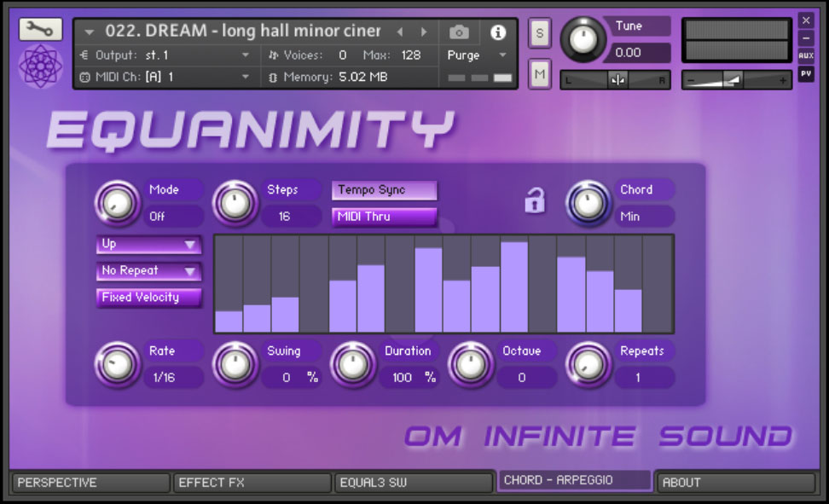The height and width of the screenshot is (504, 829).
Task: Click the Repeats value 1
Action: click(644, 378)
